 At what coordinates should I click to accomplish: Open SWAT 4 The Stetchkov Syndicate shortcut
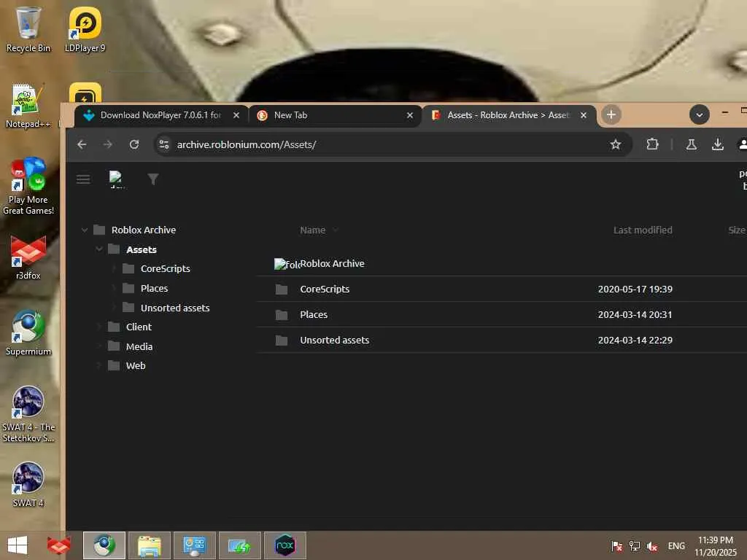pos(28,414)
